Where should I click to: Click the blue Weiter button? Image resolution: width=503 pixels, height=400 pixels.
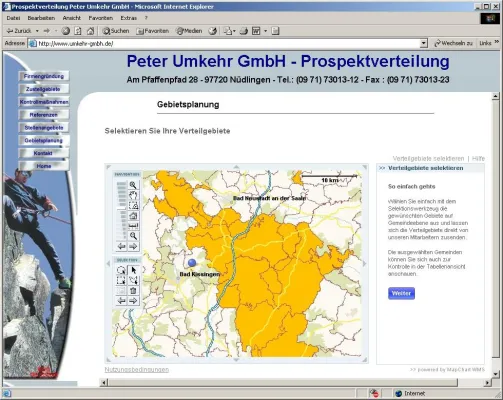click(x=401, y=293)
